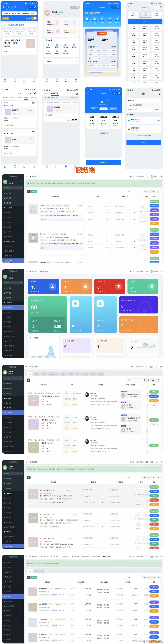Screen dimensions: 165x644
Task: Switch to 用户列表 tab in 平台项目 page
Action: pos(96,557)
